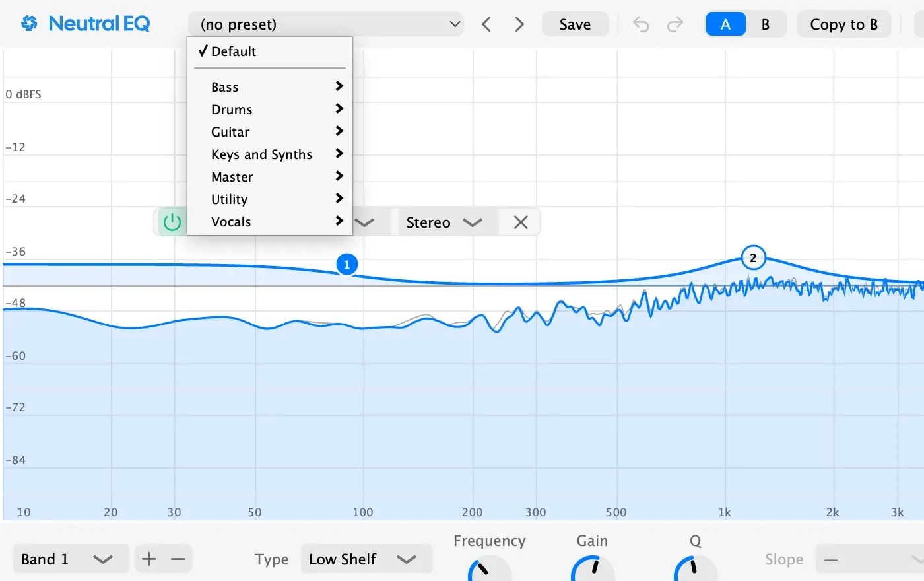Remove band with minus icon
The height and width of the screenshot is (581, 924).
pyautogui.click(x=178, y=559)
